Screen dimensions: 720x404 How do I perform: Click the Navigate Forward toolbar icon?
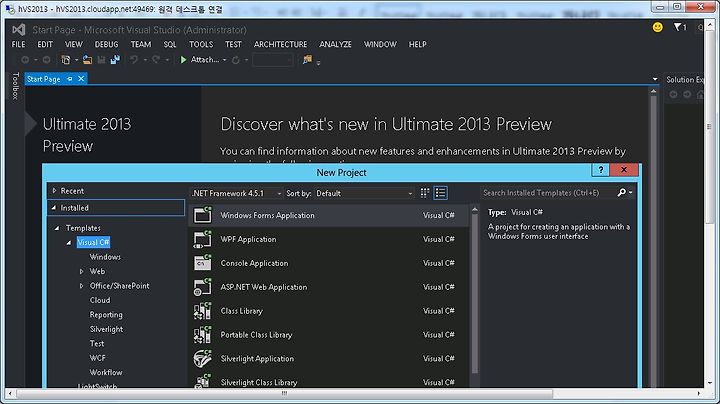pos(46,60)
